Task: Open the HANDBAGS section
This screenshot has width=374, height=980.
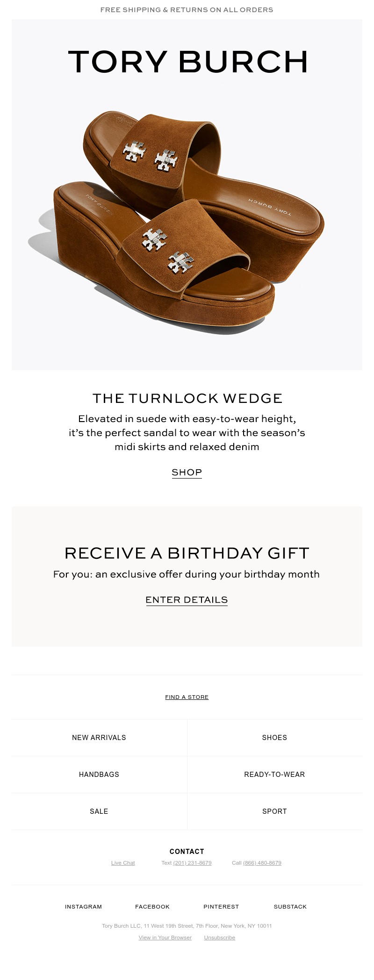Action: tap(98, 775)
